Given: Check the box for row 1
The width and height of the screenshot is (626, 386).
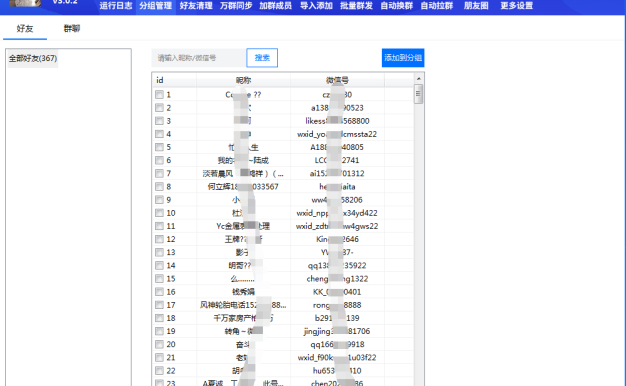Looking at the screenshot, I should 159,95.
